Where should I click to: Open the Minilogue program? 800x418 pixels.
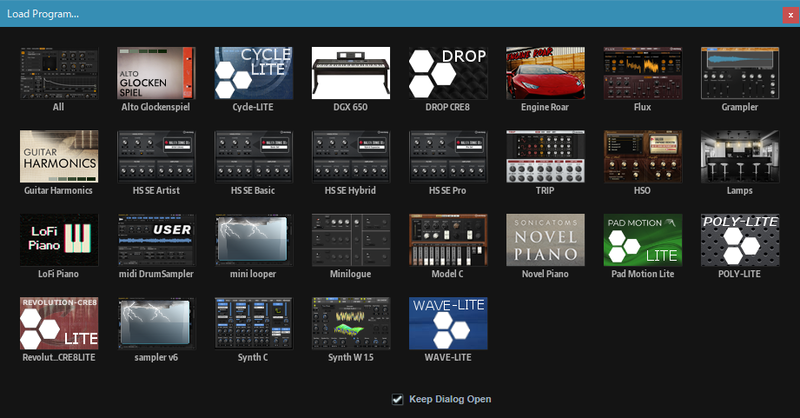[x=351, y=240]
